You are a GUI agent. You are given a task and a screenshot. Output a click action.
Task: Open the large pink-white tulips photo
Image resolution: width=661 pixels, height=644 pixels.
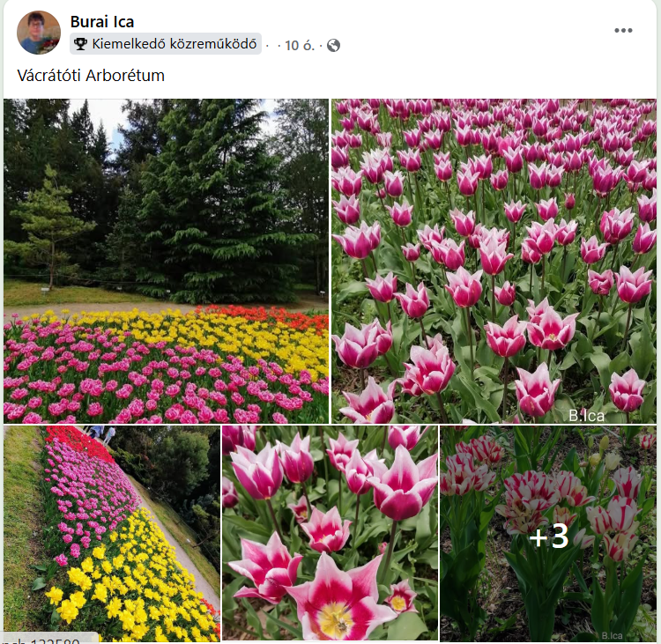click(x=494, y=261)
